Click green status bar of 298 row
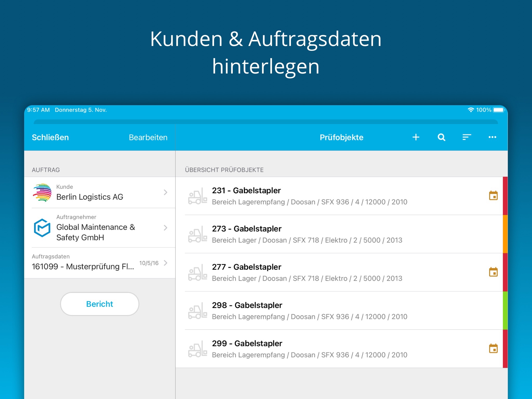 coord(505,310)
